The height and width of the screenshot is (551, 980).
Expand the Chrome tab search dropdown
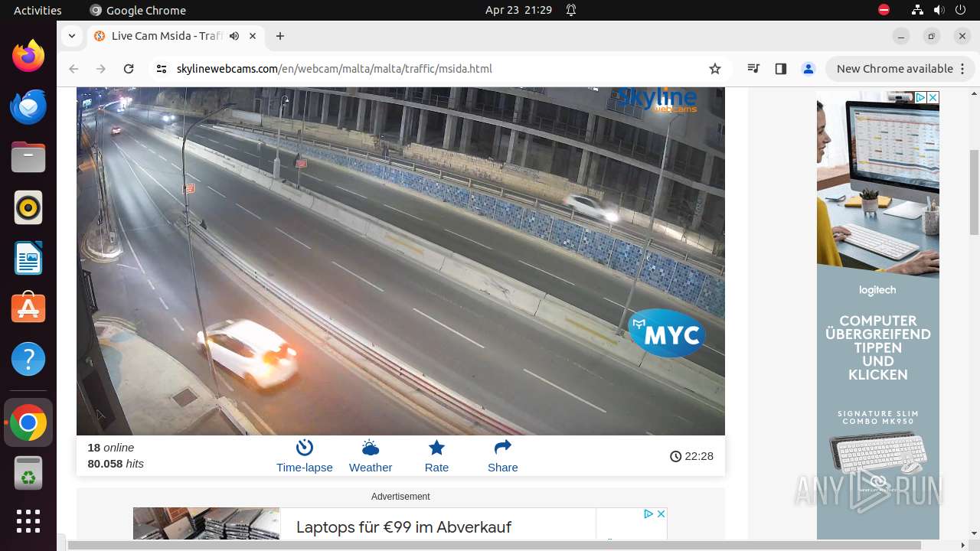(x=71, y=36)
